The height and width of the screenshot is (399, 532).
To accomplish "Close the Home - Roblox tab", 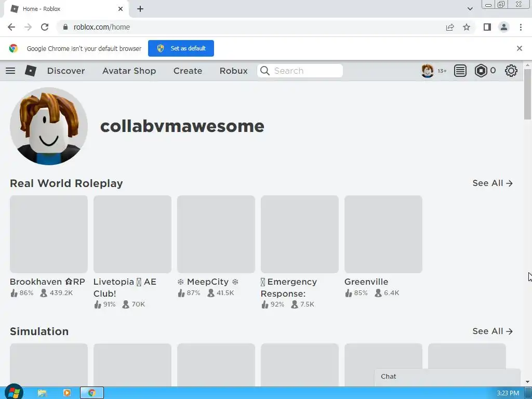I will [121, 9].
